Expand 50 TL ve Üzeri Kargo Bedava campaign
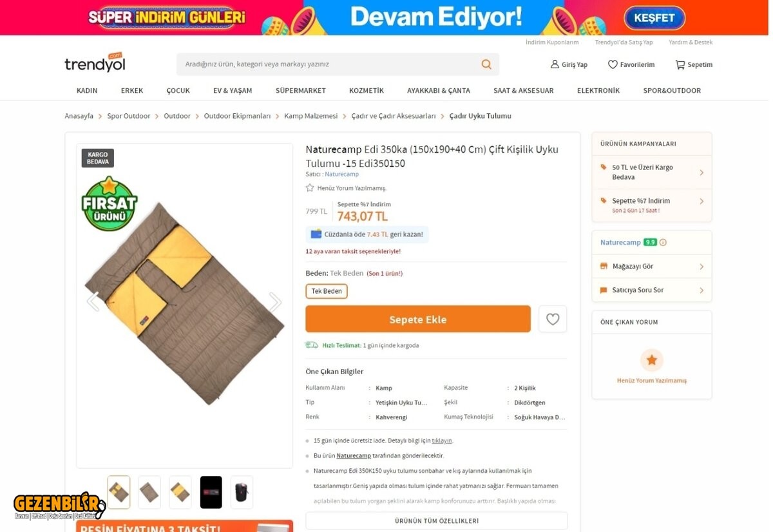The image size is (773, 532). 652,172
